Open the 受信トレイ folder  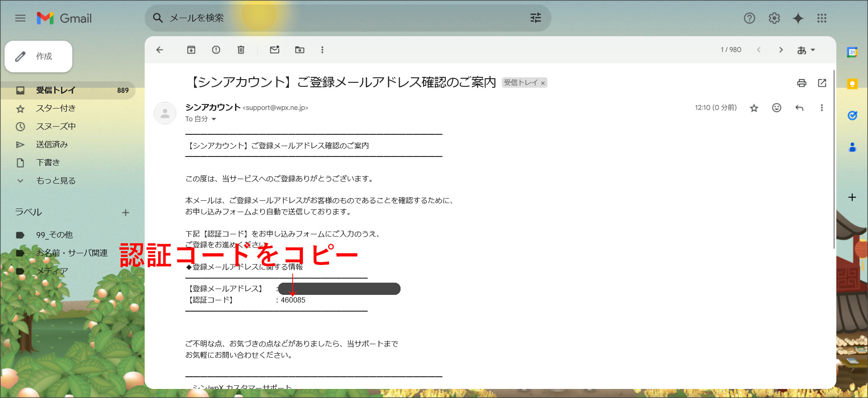[56, 90]
